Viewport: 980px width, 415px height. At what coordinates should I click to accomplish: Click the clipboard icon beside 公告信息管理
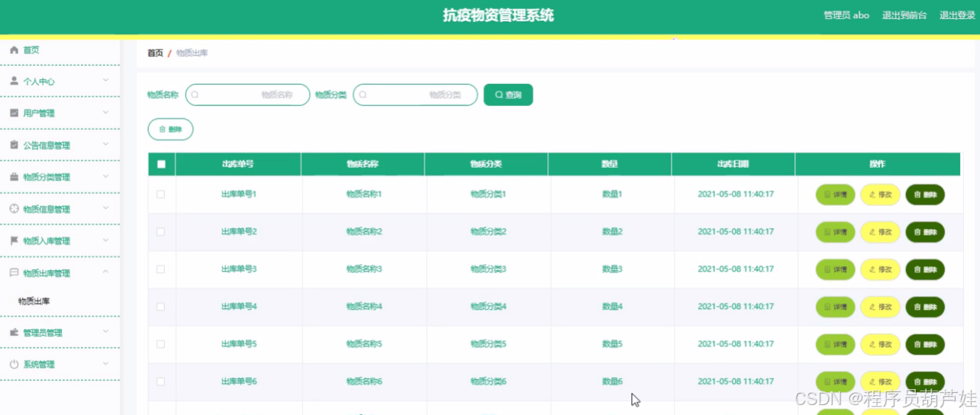14,145
